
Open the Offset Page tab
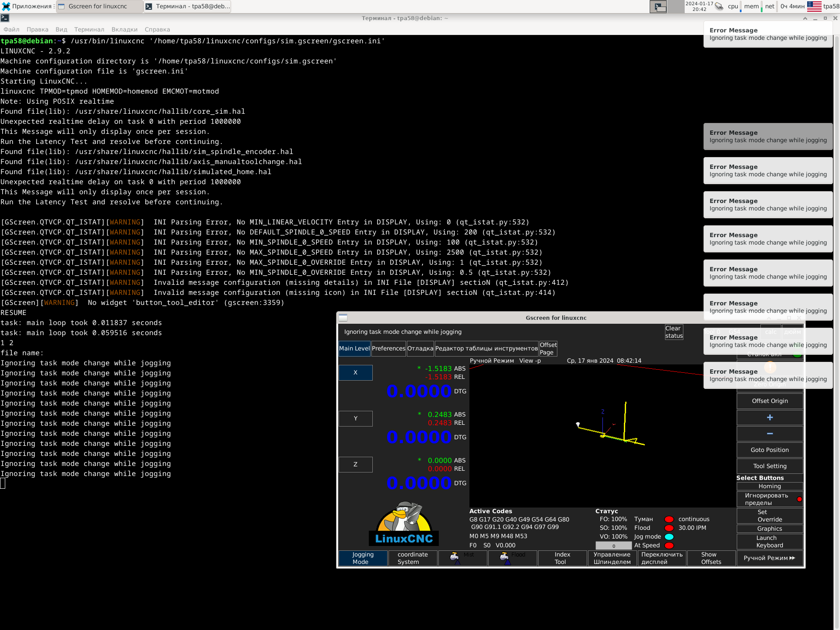[x=548, y=348]
